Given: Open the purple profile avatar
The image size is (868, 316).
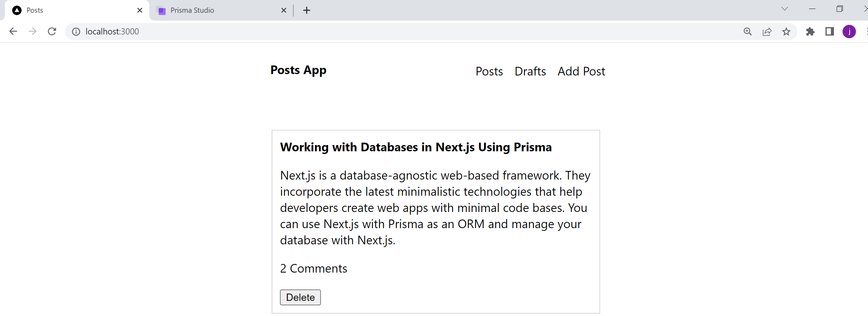Looking at the screenshot, I should [849, 32].
